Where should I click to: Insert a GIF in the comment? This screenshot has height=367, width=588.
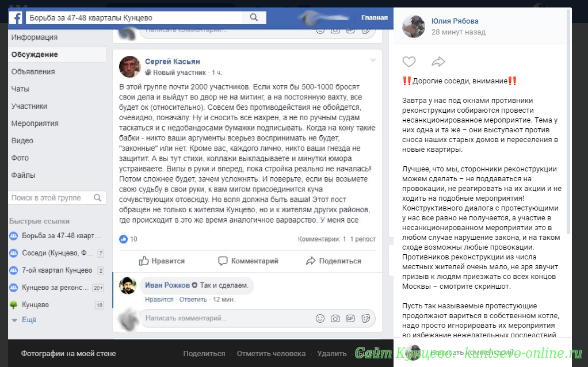pyautogui.click(x=350, y=318)
